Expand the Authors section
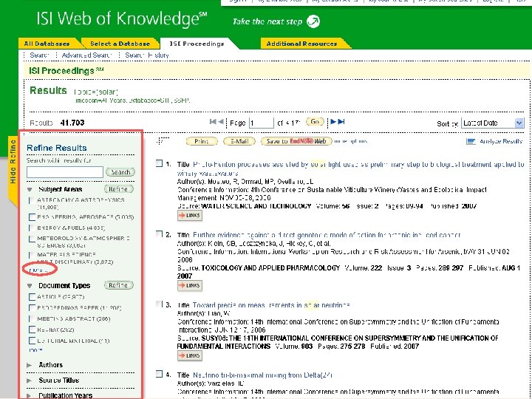The image size is (532, 399). point(30,365)
